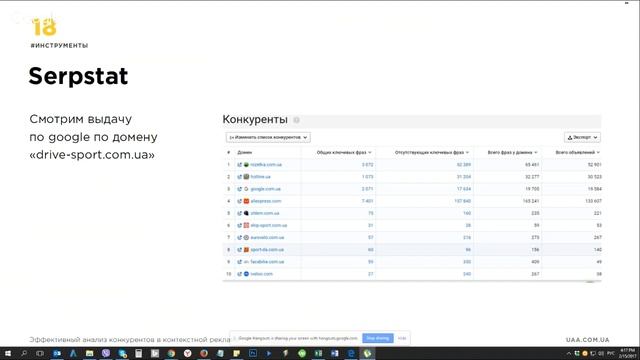Open the rozetka.com.ua domain link
Screen dimensions: 640x360
[x=266, y=165]
